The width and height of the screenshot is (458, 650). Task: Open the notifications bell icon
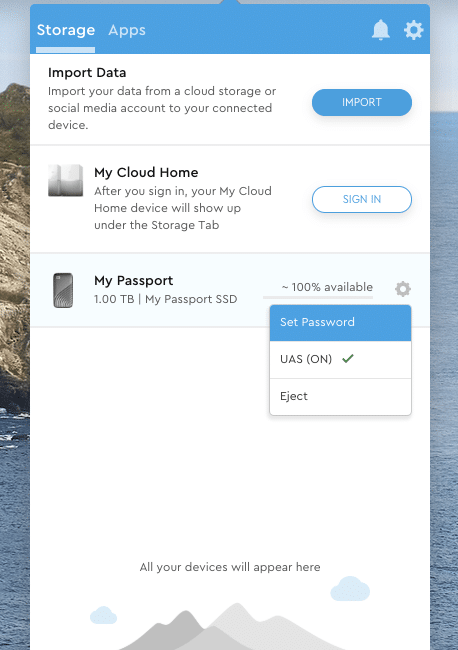[x=380, y=30]
